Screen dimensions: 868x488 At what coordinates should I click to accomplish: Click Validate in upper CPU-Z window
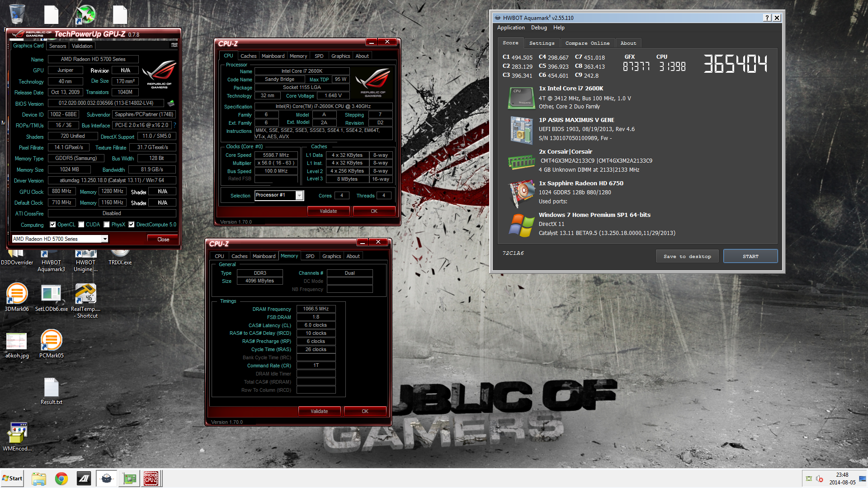pyautogui.click(x=328, y=211)
